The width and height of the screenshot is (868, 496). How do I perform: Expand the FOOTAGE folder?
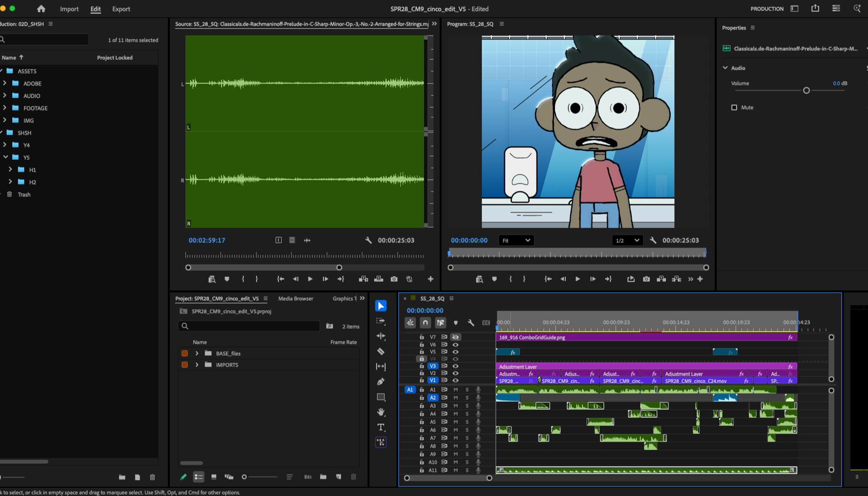click(5, 108)
